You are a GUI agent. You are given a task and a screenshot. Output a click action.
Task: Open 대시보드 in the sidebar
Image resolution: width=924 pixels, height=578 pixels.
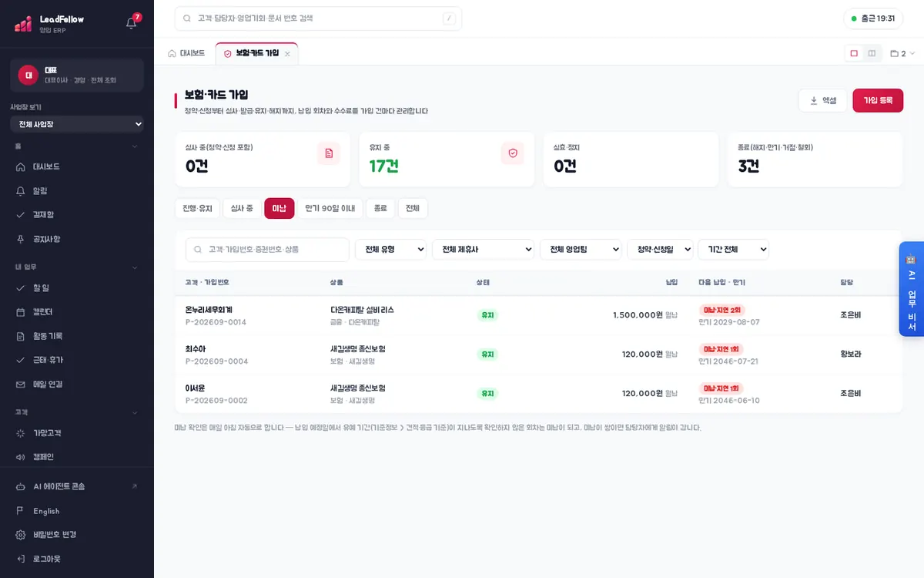click(77, 166)
